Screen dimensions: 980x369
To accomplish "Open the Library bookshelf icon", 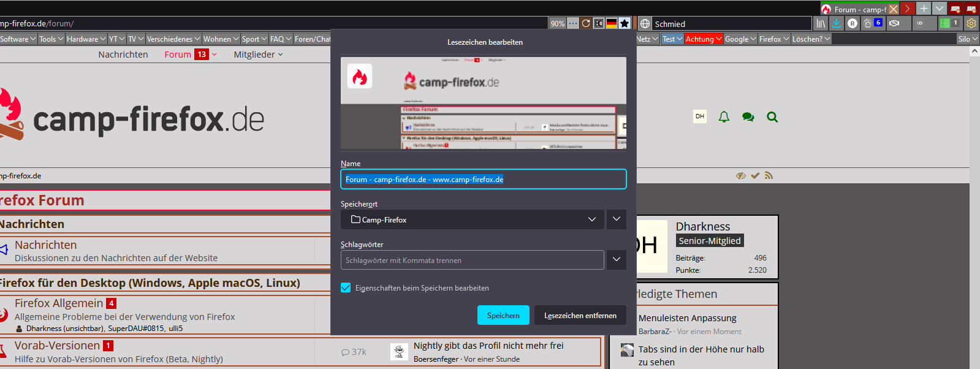I will pyautogui.click(x=821, y=23).
